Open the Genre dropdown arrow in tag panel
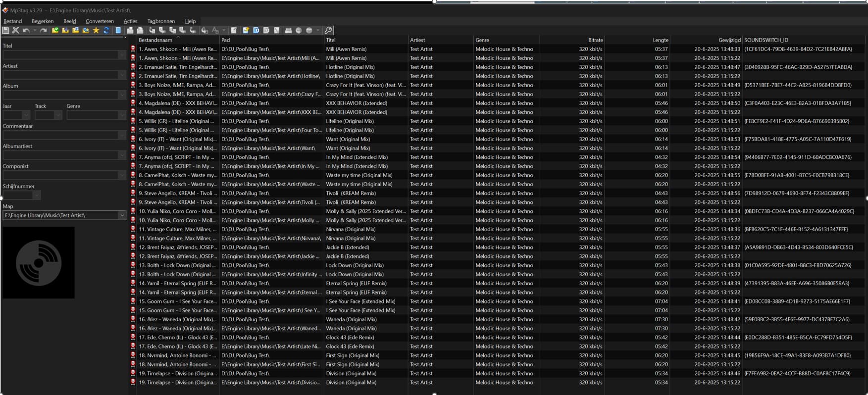Viewport: 868px width, 395px height. [122, 115]
